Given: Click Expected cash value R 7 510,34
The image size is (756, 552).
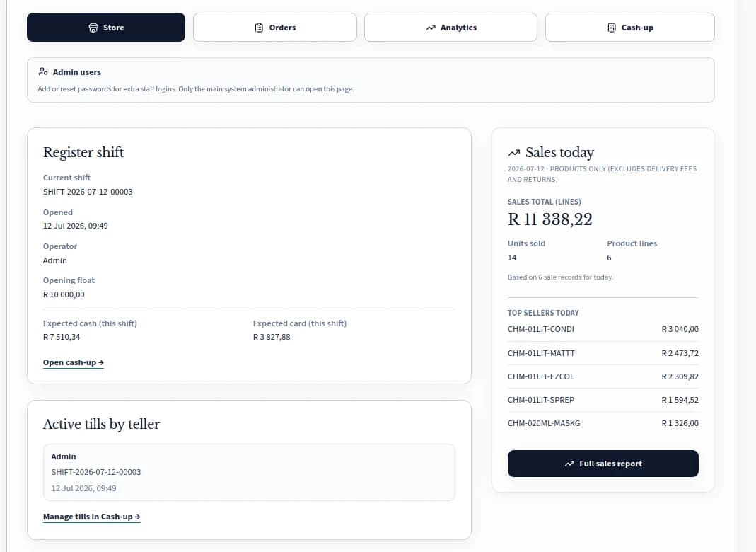Looking at the screenshot, I should point(62,337).
